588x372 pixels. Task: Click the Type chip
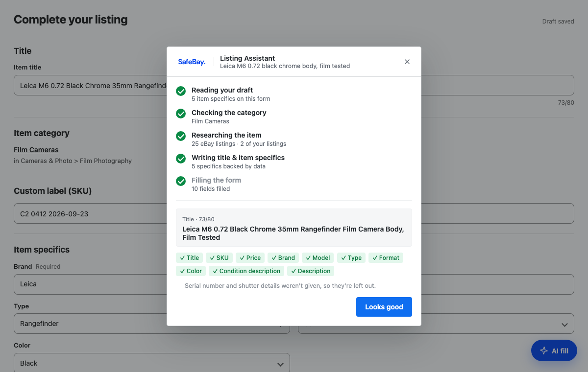351,258
